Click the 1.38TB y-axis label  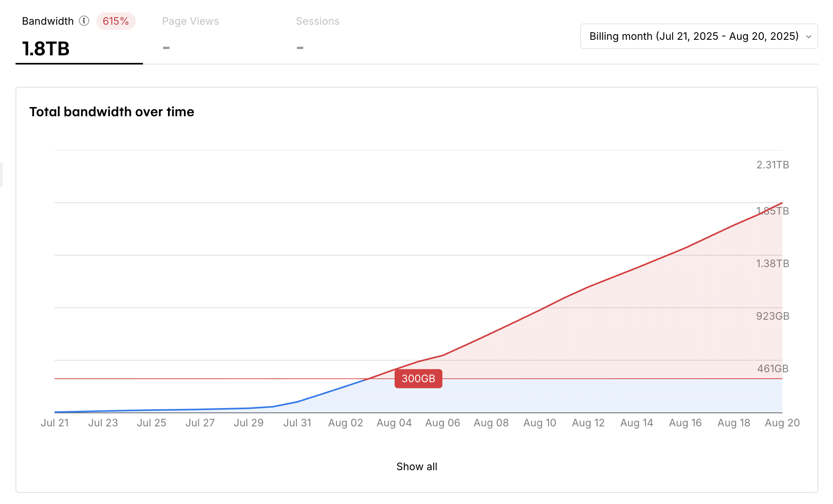click(x=772, y=264)
